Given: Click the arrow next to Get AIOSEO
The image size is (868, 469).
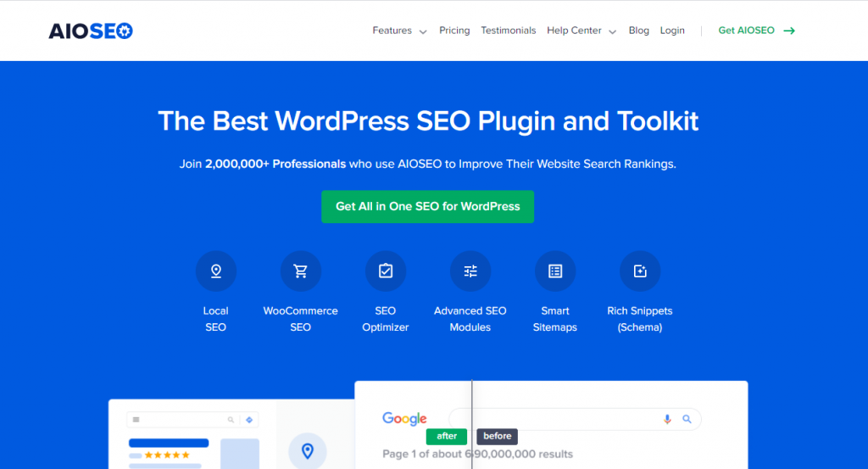Looking at the screenshot, I should (789, 31).
